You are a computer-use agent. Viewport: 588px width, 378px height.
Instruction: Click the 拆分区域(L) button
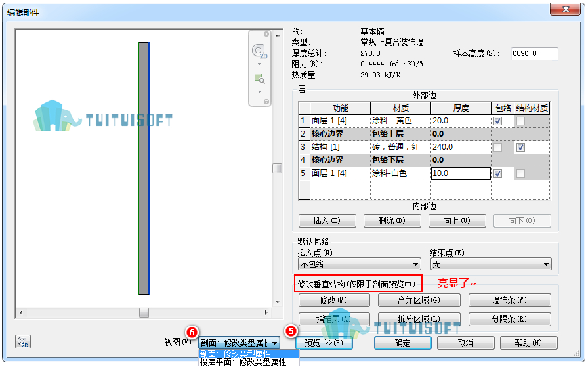tap(419, 319)
